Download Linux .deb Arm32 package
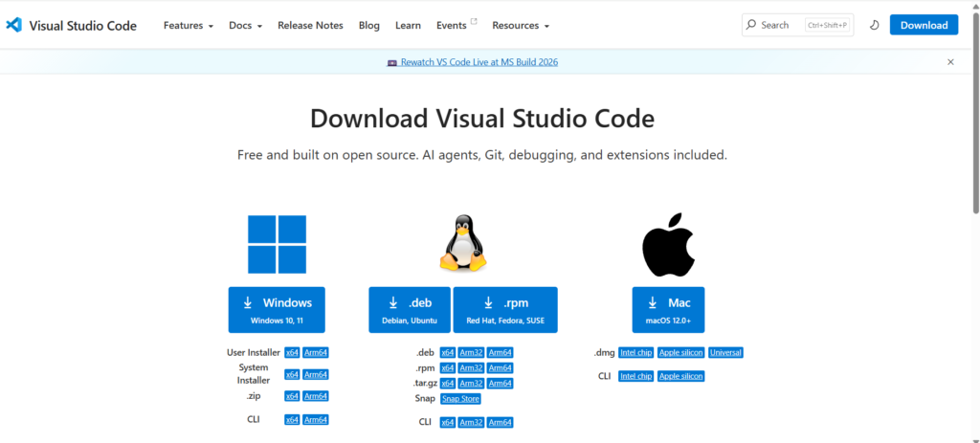The width and height of the screenshot is (980, 443). 471,352
